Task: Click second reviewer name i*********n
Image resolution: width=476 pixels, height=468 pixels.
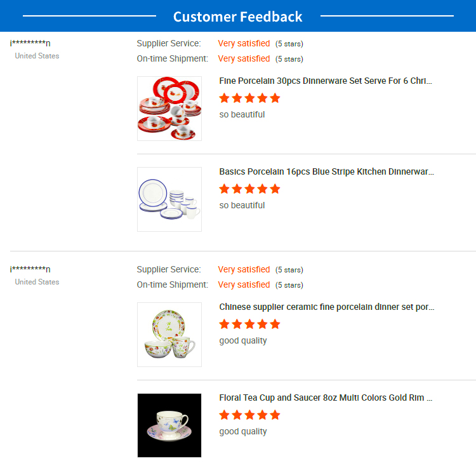Action: coord(30,269)
